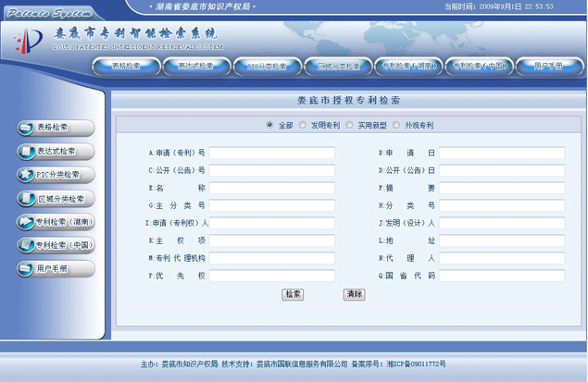The image size is (588, 382).
Task: Open 专利检索（湖南） in top navigation
Action: pos(408,67)
